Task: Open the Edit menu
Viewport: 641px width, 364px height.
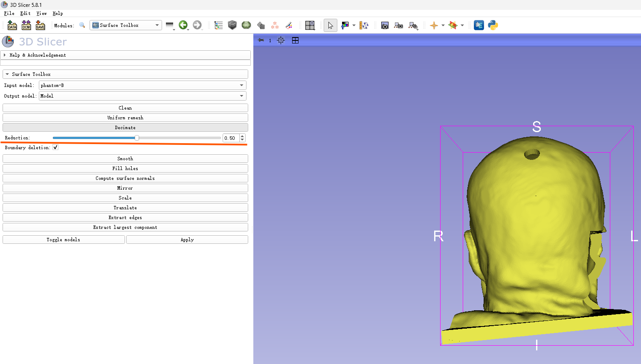Action: [x=25, y=13]
